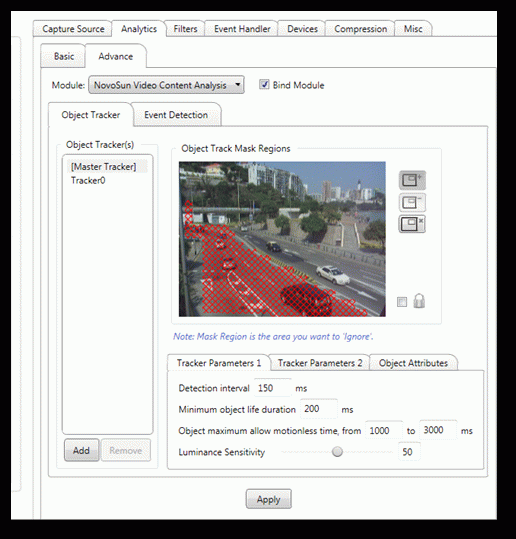Image resolution: width=516 pixels, height=539 pixels.
Task: Click the disabled Remove button
Action: tap(126, 450)
